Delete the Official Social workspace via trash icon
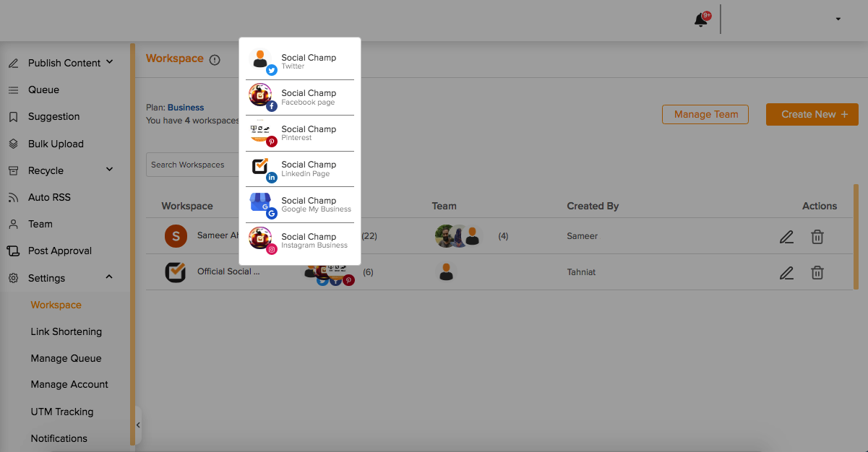 pyautogui.click(x=817, y=272)
